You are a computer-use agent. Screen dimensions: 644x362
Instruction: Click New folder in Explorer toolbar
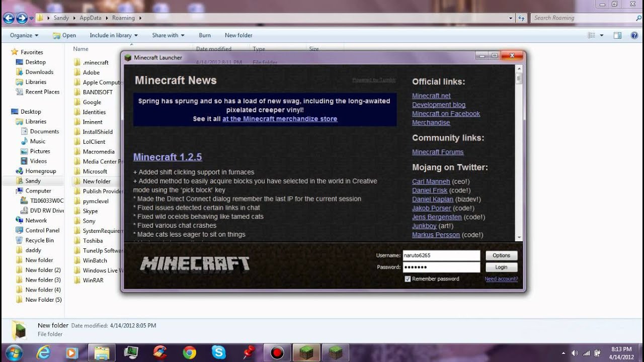238,35
